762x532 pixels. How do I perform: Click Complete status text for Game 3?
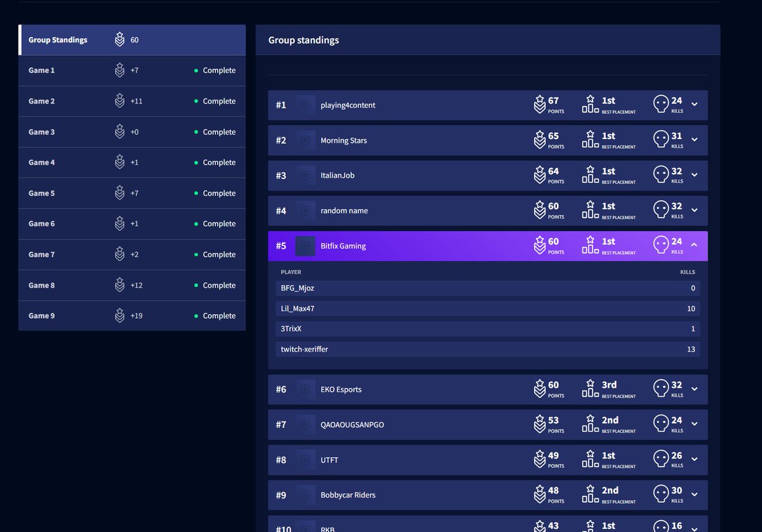click(219, 132)
